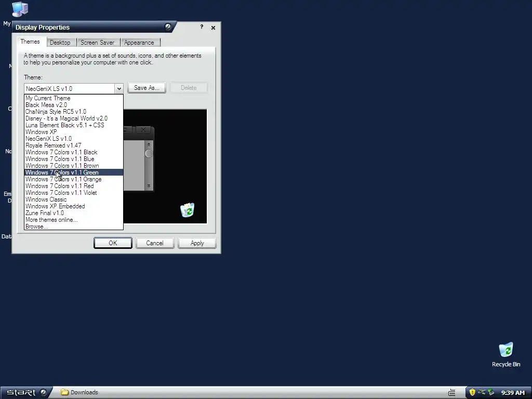Click the network connection tray icon
Screen dimensions: 532x399
(x=482, y=393)
